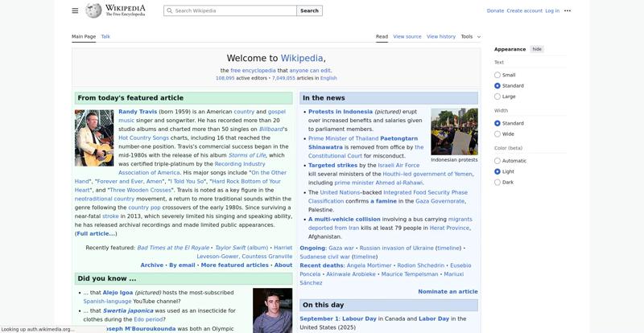Click the Wikipedia link in welcome heading
Screen dimensions: 644x333
pos(301,58)
